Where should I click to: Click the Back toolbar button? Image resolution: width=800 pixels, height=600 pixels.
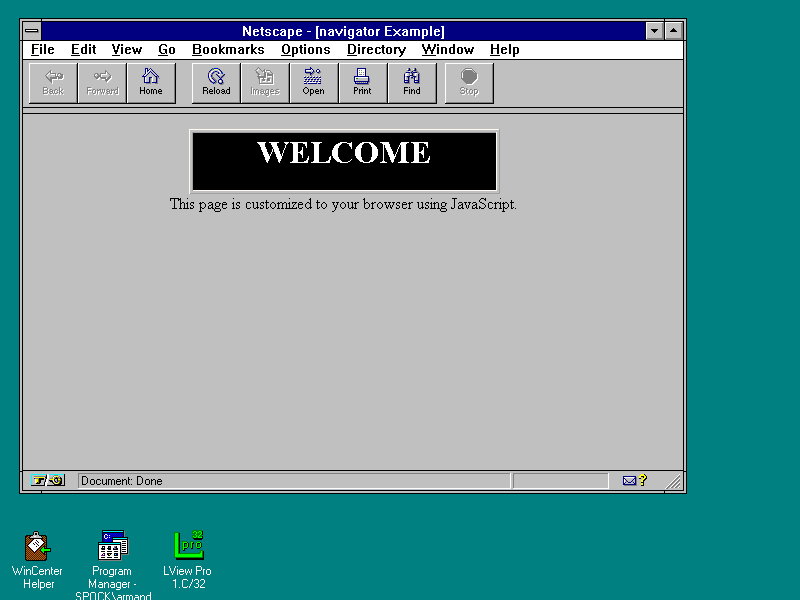coord(53,83)
